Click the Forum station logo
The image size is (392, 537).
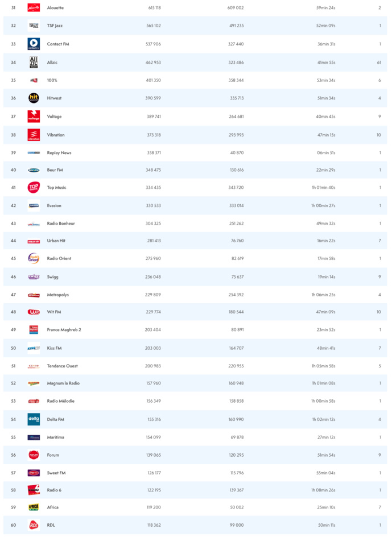(34, 455)
